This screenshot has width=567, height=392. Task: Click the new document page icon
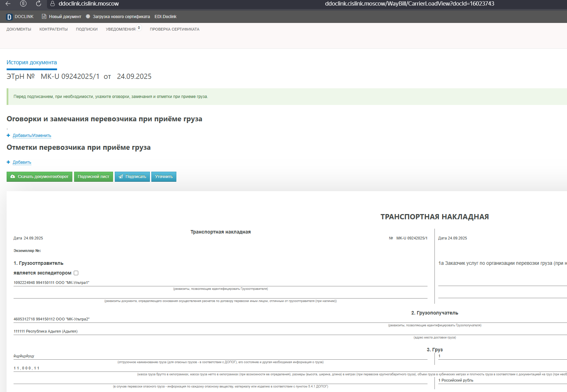coord(44,16)
